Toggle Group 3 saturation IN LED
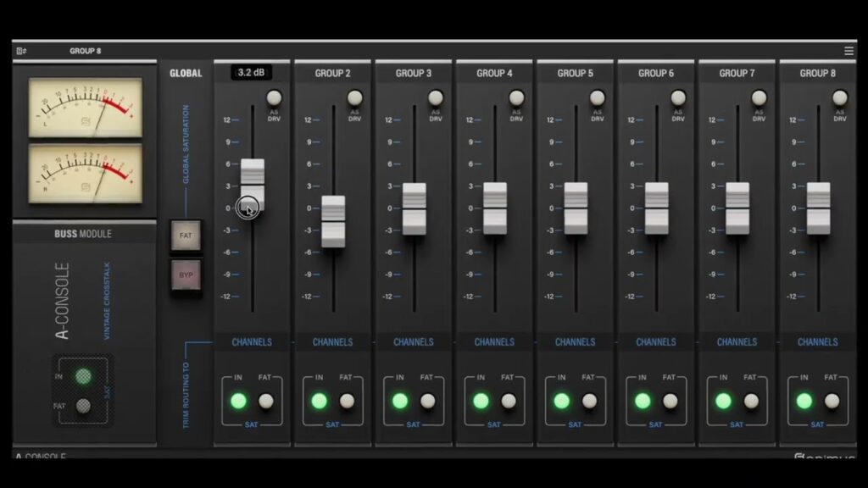 point(400,401)
